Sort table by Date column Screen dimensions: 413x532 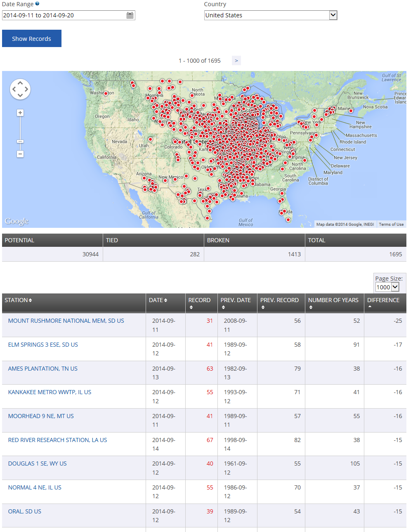(158, 300)
